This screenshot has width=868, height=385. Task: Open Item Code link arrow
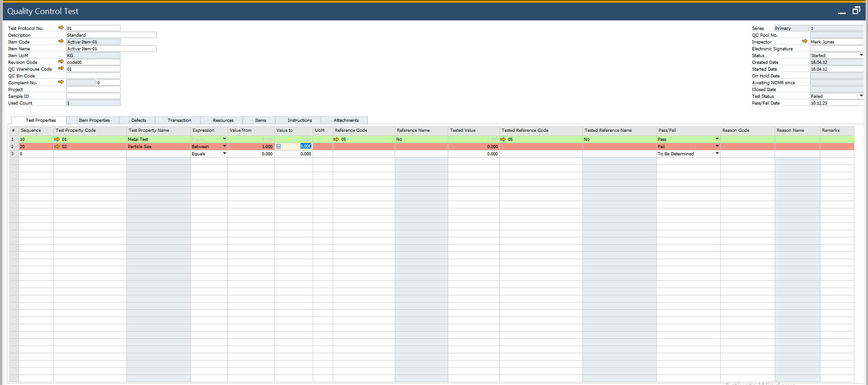point(61,41)
